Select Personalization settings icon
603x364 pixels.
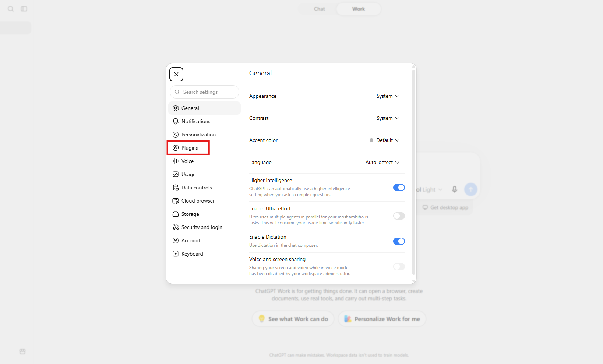point(176,135)
